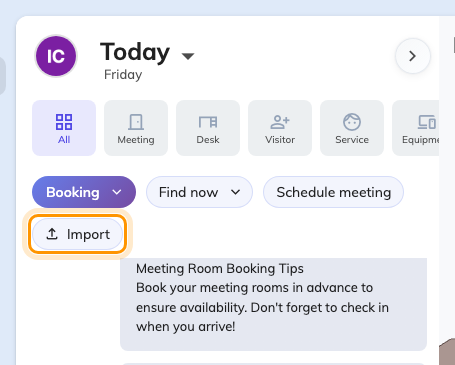Go to next day with right chevron
The image size is (455, 365).
pos(413,56)
